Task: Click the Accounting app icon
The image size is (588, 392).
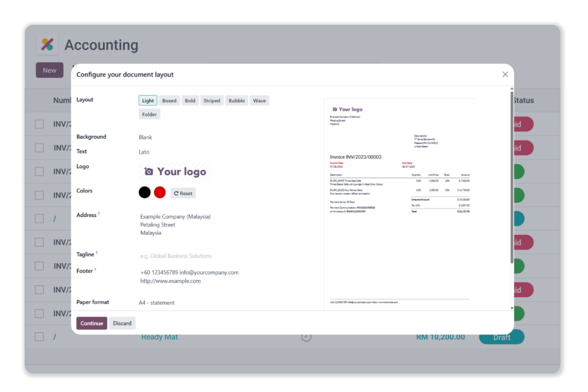Action: coord(47,44)
